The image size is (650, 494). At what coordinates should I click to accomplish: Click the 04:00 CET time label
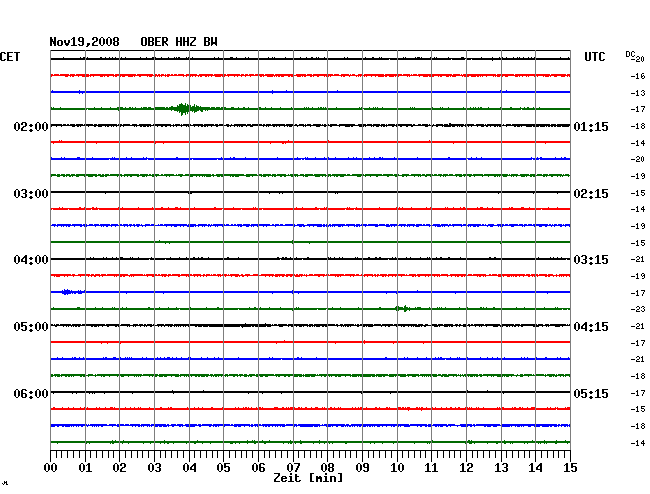click(31, 260)
